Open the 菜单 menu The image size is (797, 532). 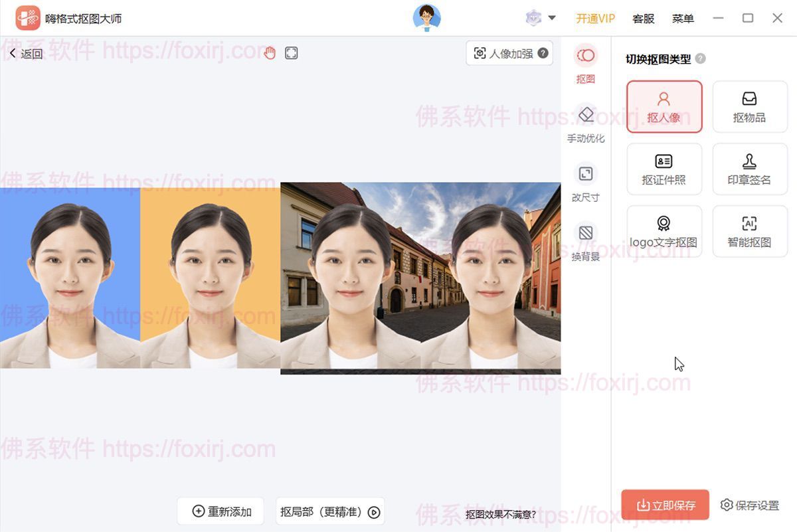(683, 19)
